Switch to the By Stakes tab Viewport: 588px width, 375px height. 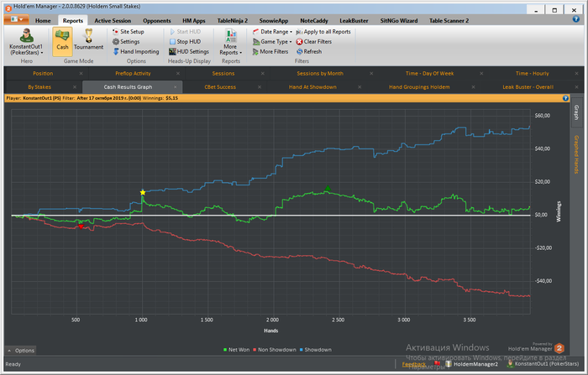[x=39, y=87]
